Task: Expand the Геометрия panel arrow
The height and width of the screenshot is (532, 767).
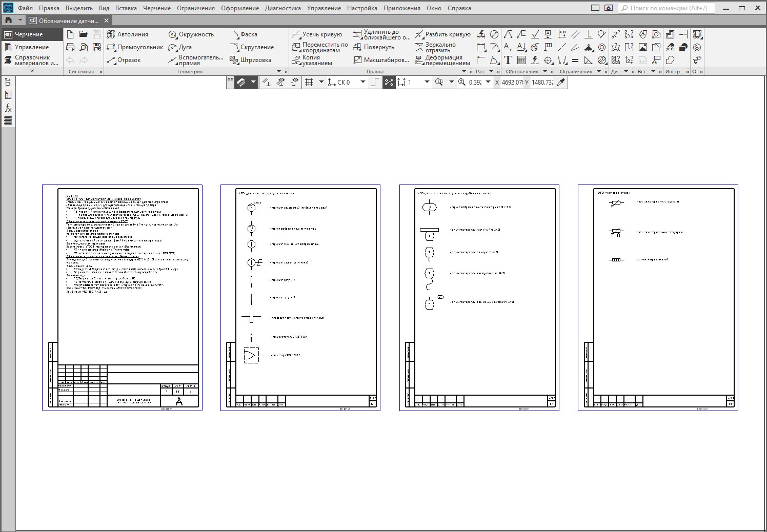Action: (279, 71)
